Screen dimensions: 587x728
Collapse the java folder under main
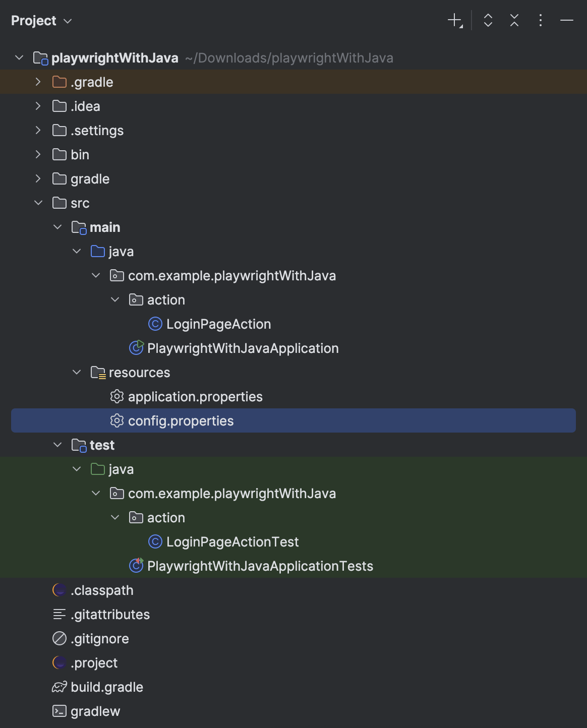(x=77, y=252)
